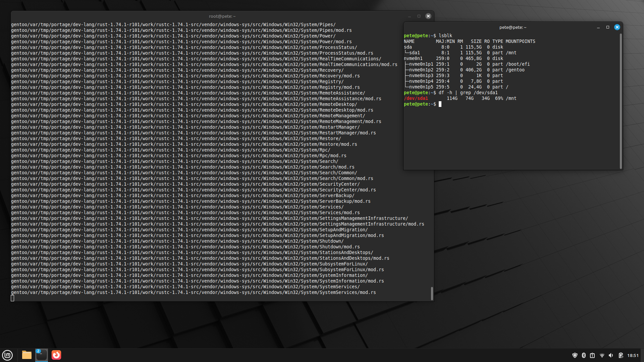Open the battery power applet

[621, 355]
